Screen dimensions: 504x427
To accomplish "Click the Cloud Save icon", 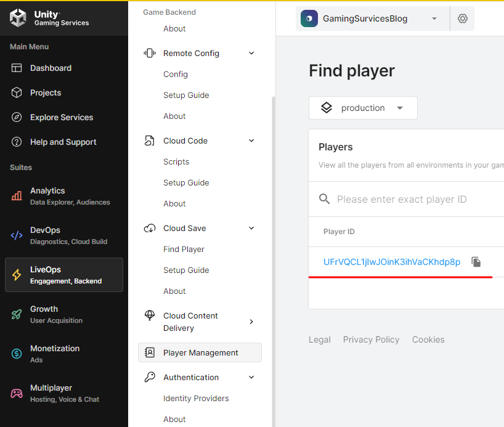I will point(150,229).
